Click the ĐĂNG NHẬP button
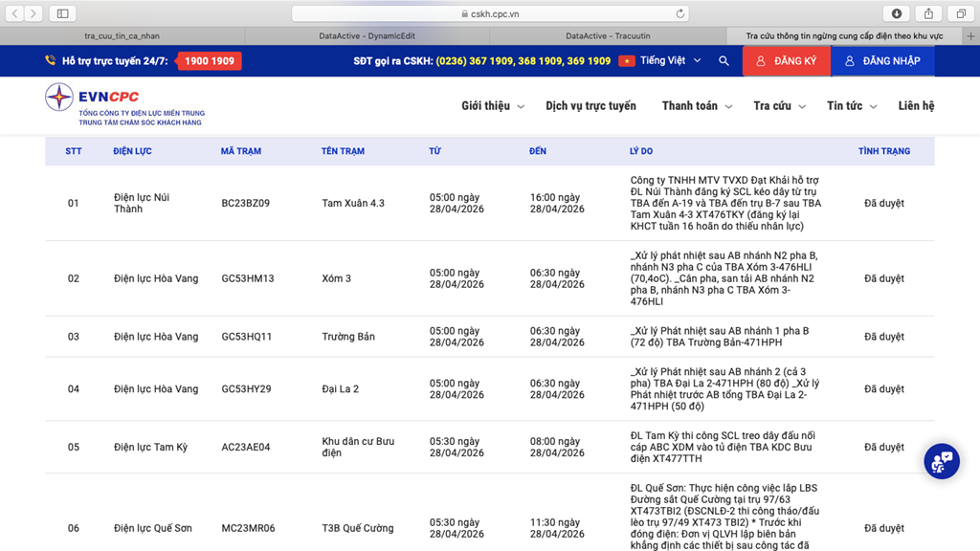Viewport: 980px width, 551px height. 880,61
